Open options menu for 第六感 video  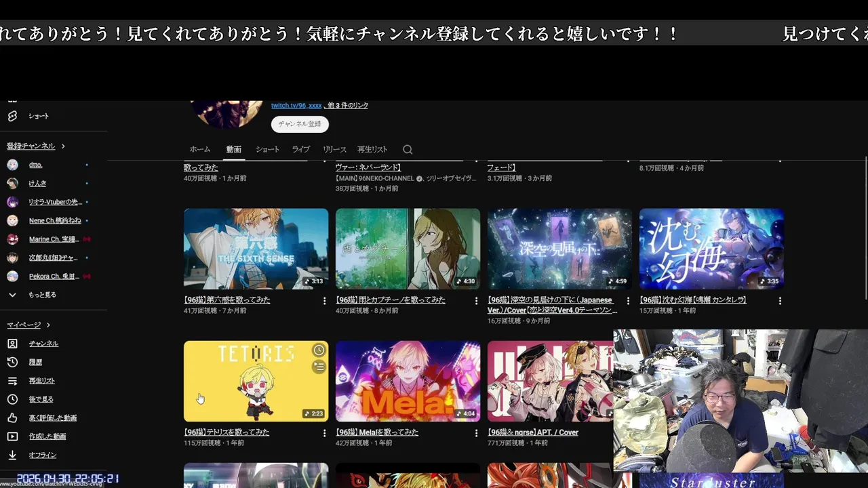coord(324,301)
